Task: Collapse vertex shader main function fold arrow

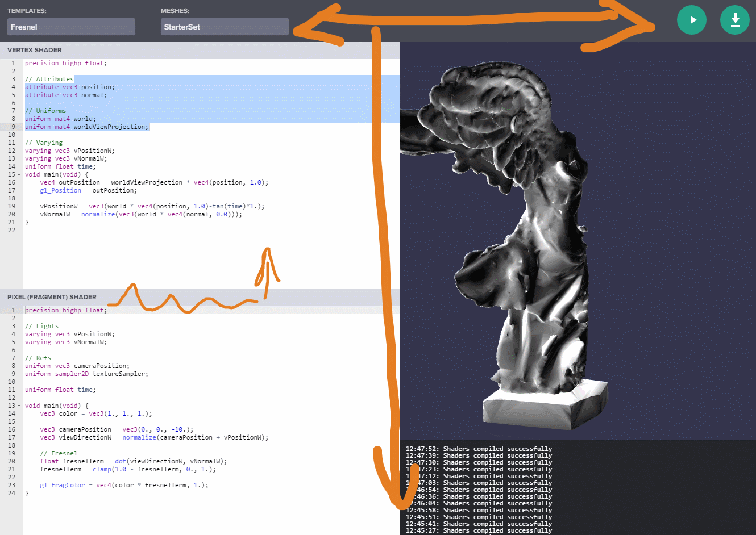Action: [x=19, y=174]
